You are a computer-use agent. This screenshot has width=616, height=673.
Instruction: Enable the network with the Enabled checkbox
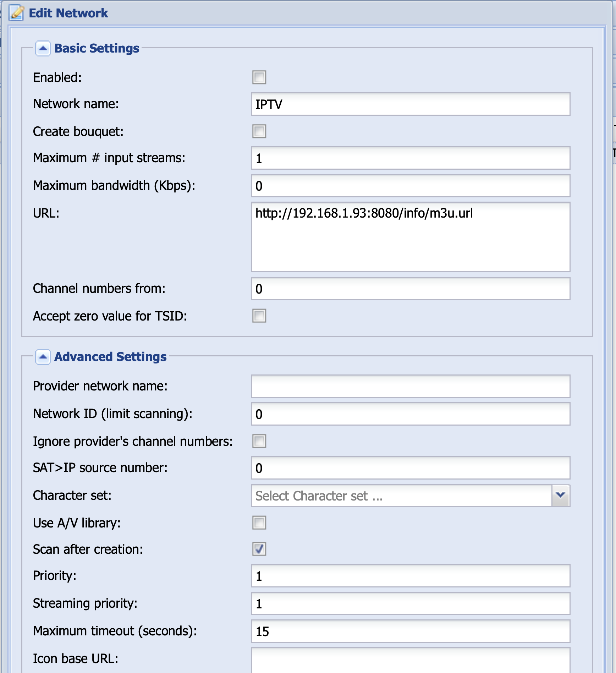tap(259, 77)
